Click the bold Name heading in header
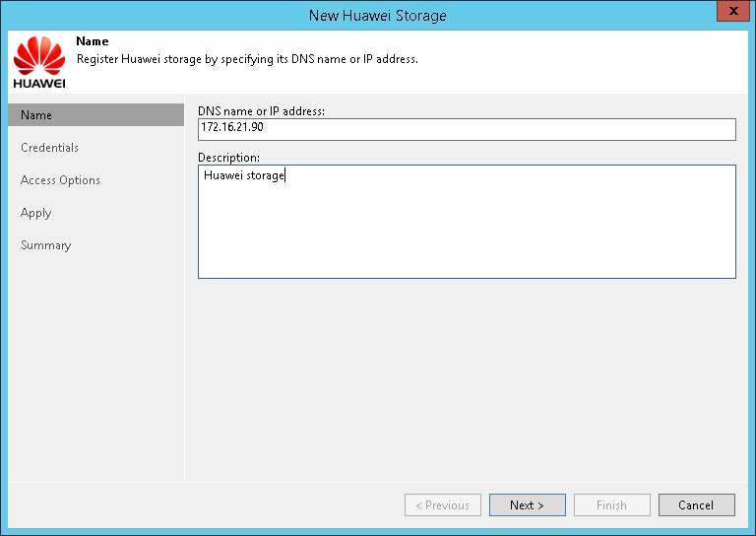 pyautogui.click(x=93, y=42)
